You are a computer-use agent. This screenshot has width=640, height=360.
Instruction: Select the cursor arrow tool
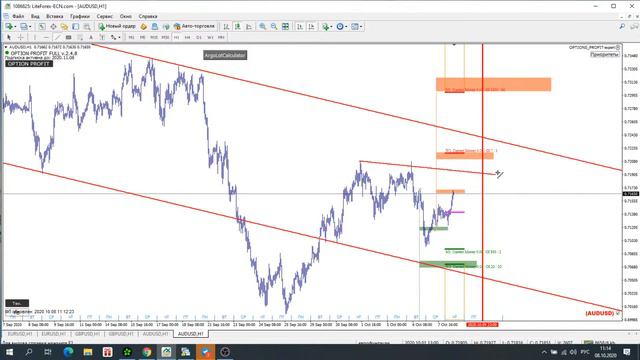tap(9, 38)
